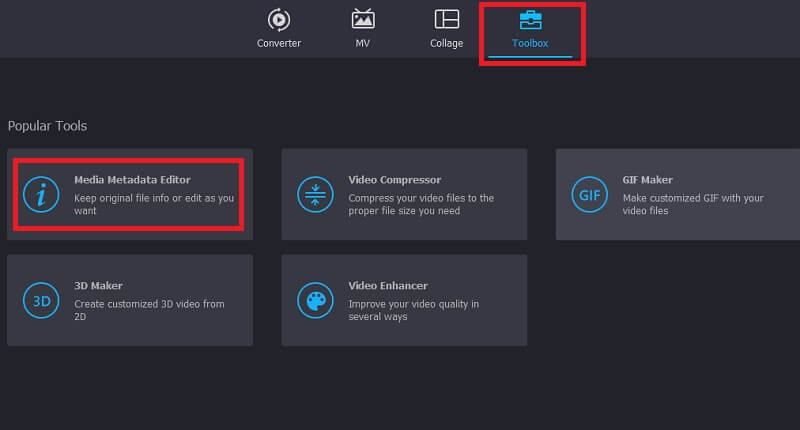Switch to the Converter tab label
The height and width of the screenshot is (430, 800).
coord(278,44)
